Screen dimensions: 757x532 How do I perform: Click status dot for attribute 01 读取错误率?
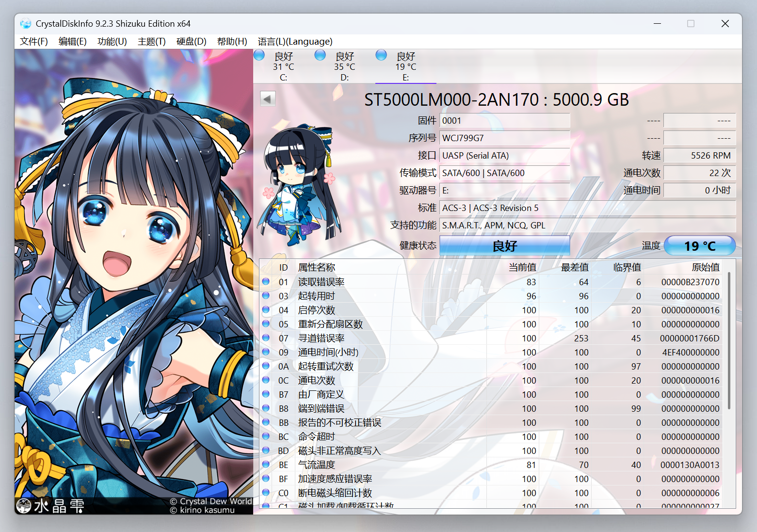point(266,281)
